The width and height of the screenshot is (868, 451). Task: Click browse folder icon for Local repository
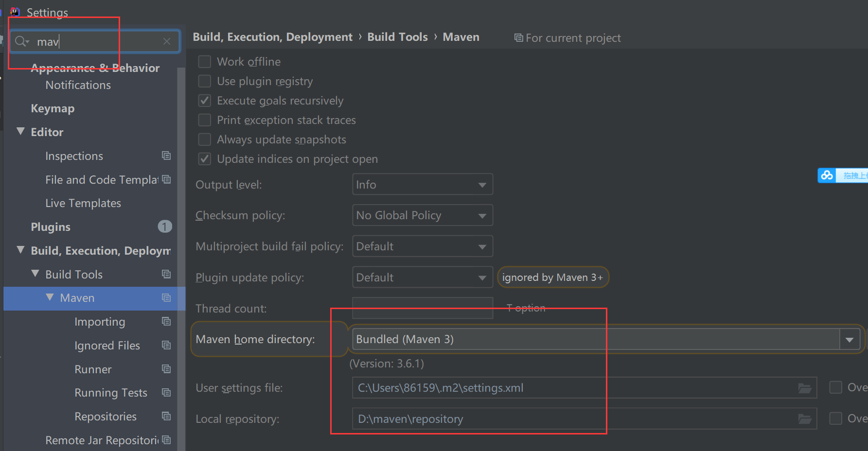coord(805,419)
